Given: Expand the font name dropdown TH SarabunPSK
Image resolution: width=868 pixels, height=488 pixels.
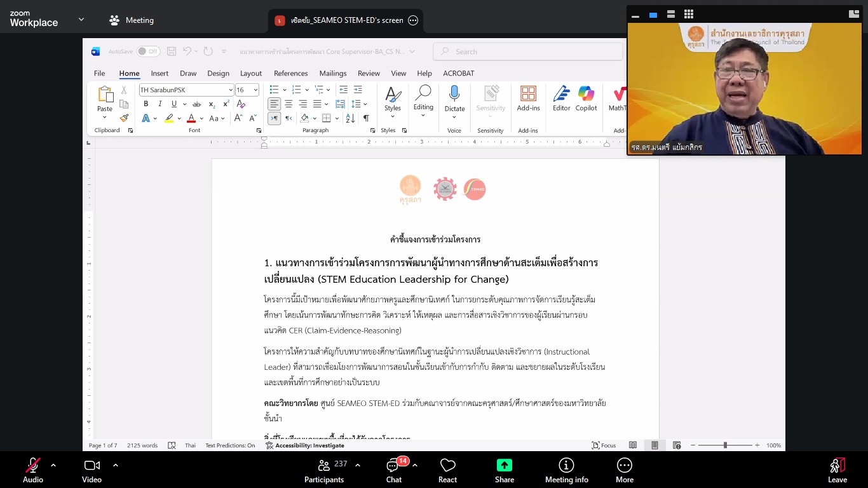Looking at the screenshot, I should click(x=230, y=90).
